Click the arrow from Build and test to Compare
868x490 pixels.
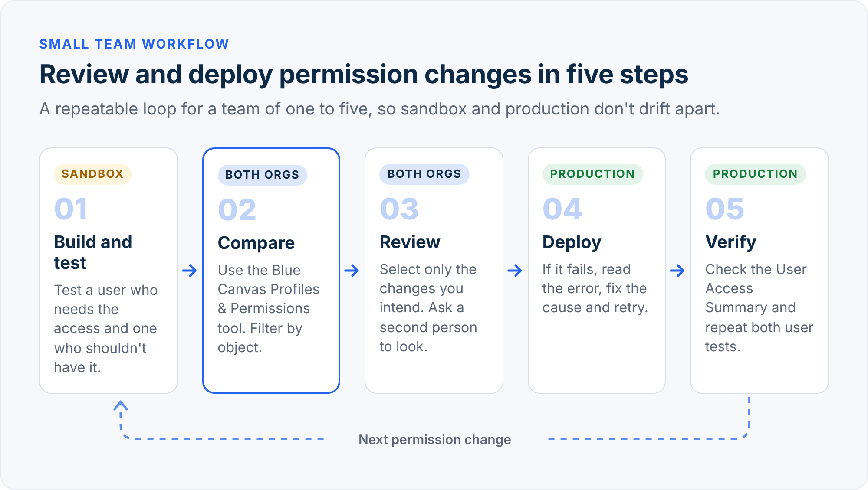(190, 271)
